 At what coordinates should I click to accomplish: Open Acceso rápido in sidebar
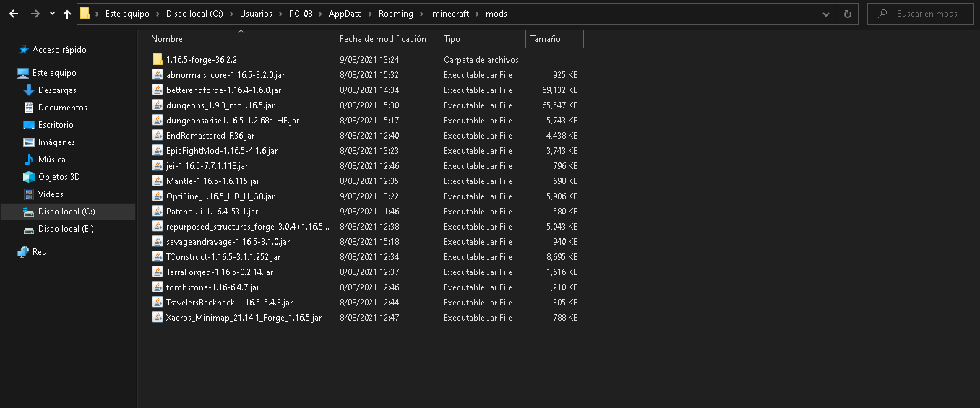point(59,50)
